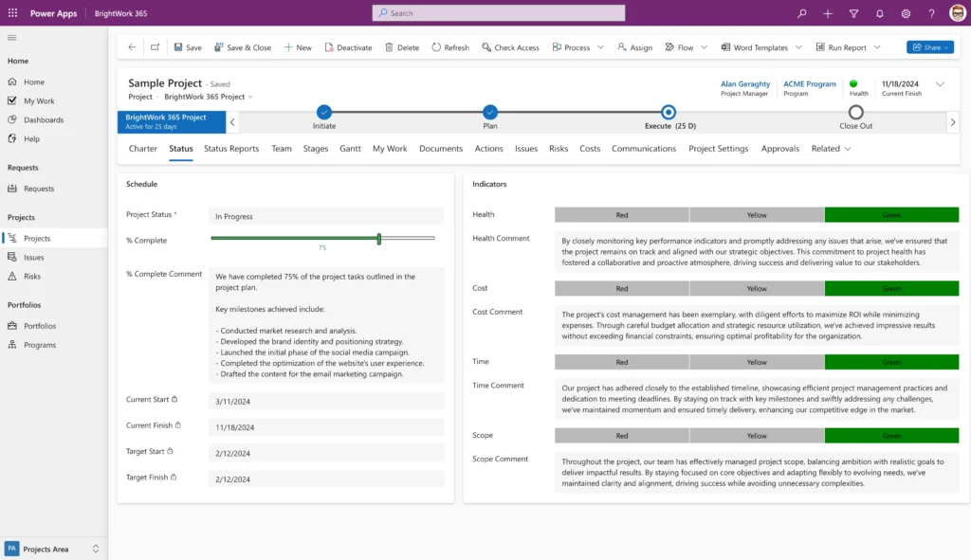
Task: Select the Close Out stage marker
Action: (856, 112)
